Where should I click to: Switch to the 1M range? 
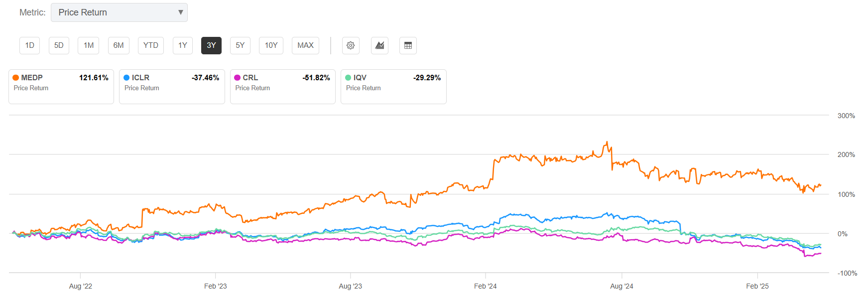[x=89, y=45]
